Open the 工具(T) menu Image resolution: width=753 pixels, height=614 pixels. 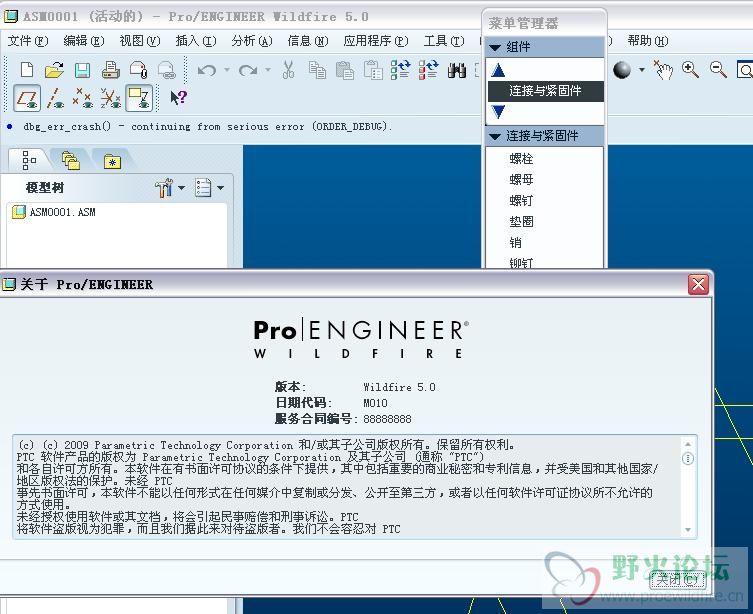[x=444, y=41]
